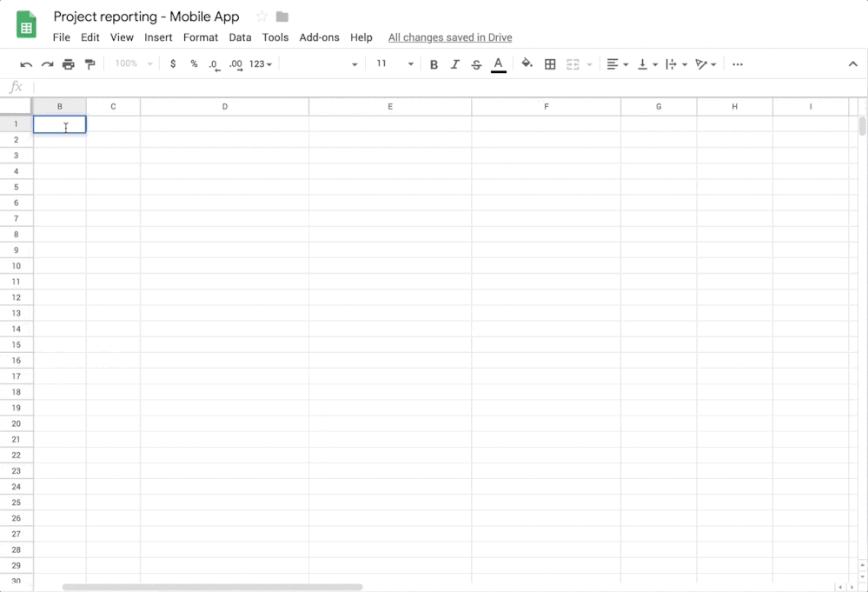
Task: Click the vertical scrollbar thumb
Action: [x=863, y=126]
